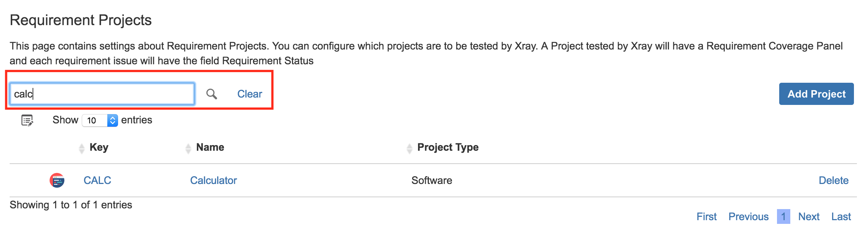Open the CALC project key link

click(x=97, y=180)
